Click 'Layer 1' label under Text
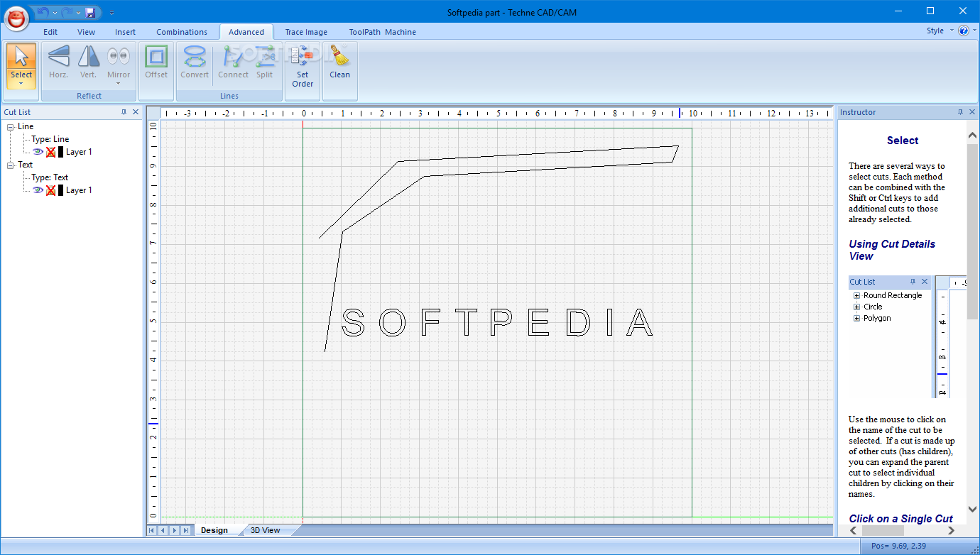 [79, 190]
